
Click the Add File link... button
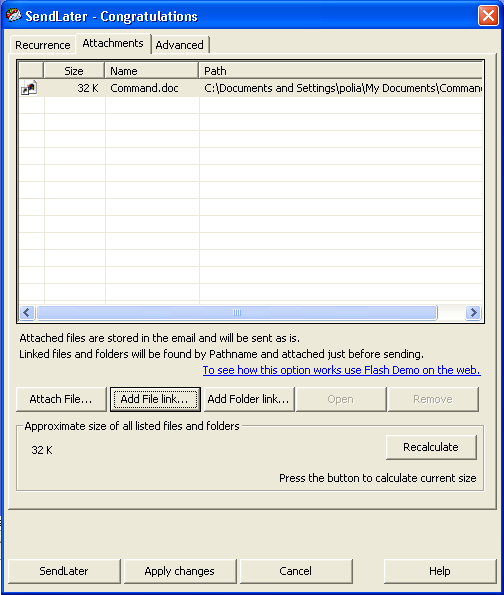click(155, 399)
